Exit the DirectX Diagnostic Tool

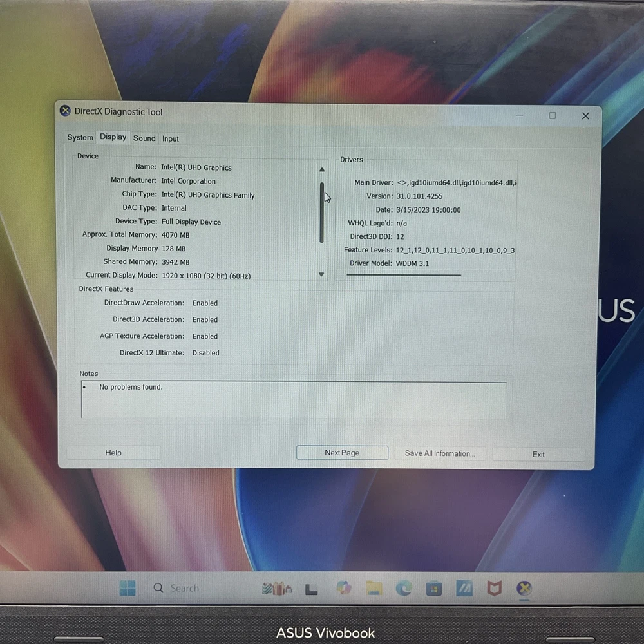pos(538,454)
